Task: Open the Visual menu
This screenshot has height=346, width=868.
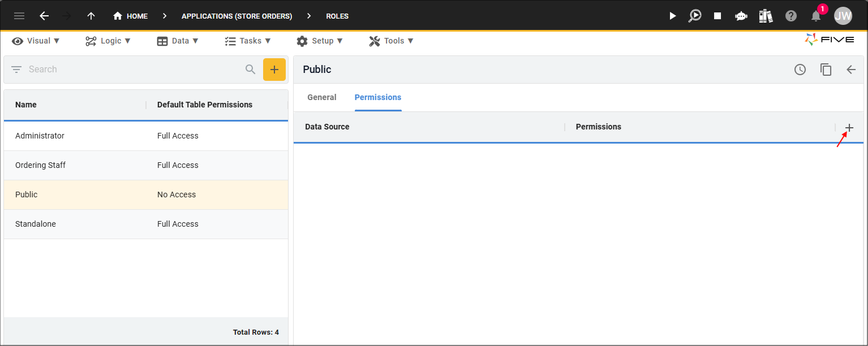Action: point(36,41)
